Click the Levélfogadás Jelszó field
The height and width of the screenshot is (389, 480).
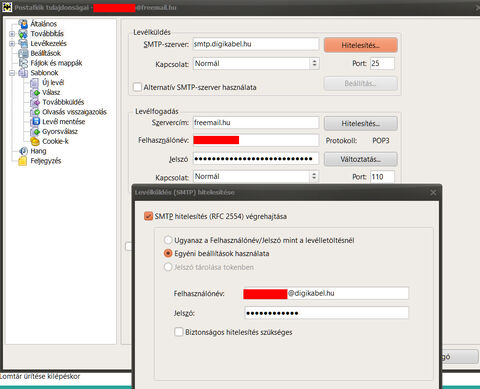pyautogui.click(x=256, y=159)
